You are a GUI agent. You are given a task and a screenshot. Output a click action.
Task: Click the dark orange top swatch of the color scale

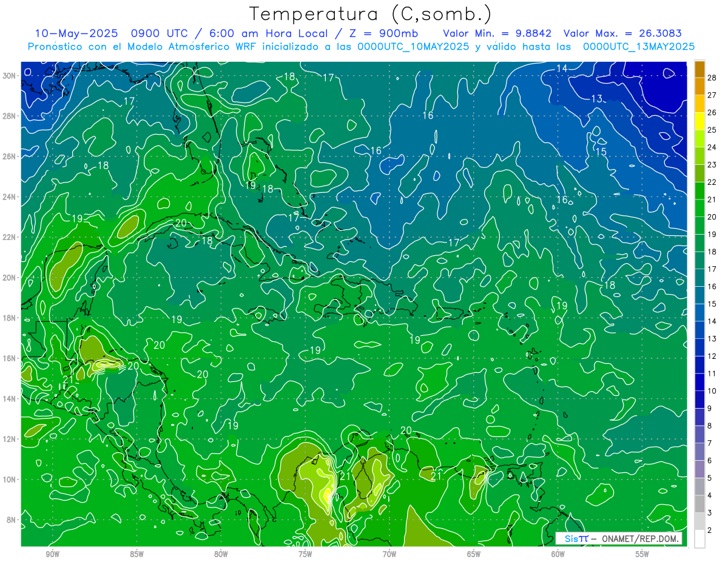point(699,69)
